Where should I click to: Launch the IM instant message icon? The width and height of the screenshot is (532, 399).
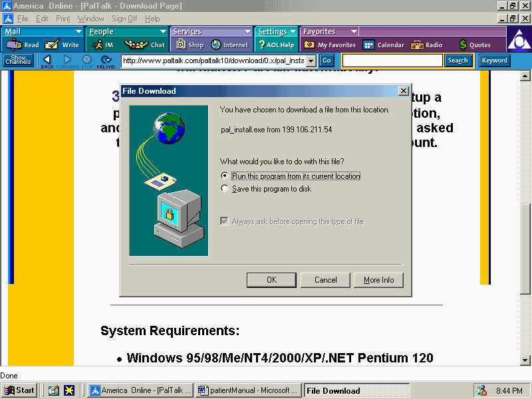pyautogui.click(x=102, y=45)
